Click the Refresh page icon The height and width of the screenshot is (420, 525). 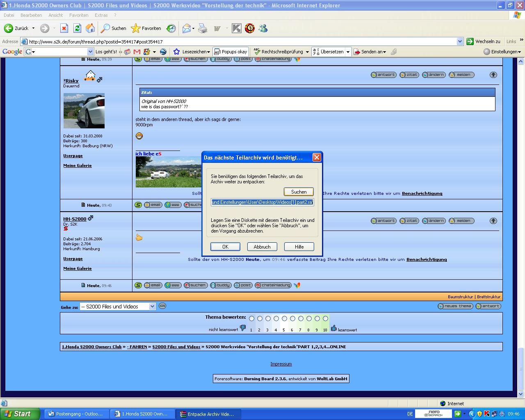(x=77, y=28)
